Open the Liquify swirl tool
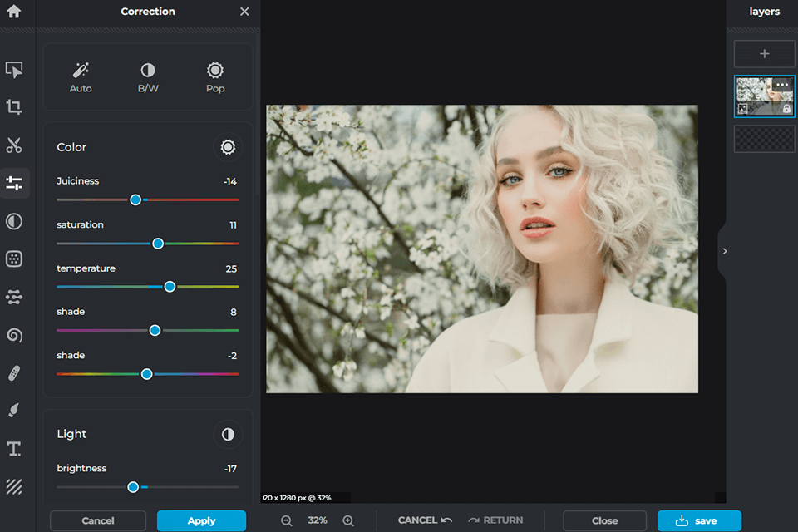This screenshot has height=532, width=798. point(14,335)
